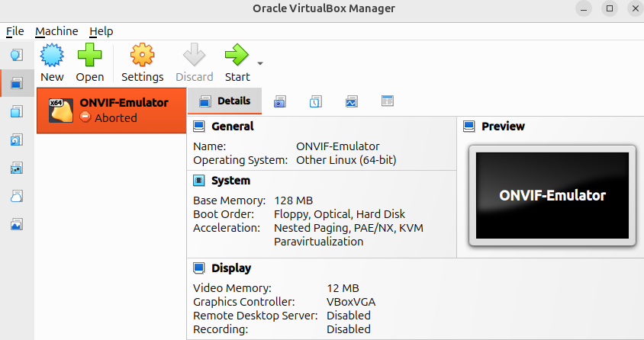Open the Cloud tool in left sidebar

click(x=17, y=196)
